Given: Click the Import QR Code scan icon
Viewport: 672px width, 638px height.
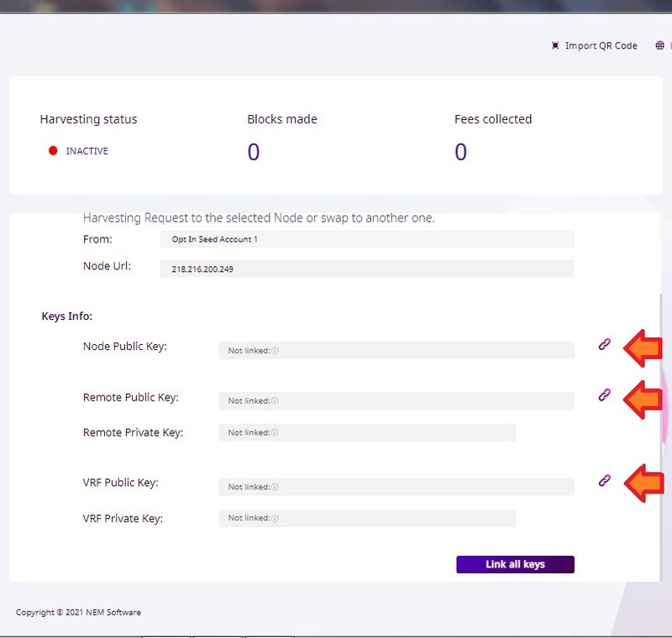Looking at the screenshot, I should (x=554, y=45).
